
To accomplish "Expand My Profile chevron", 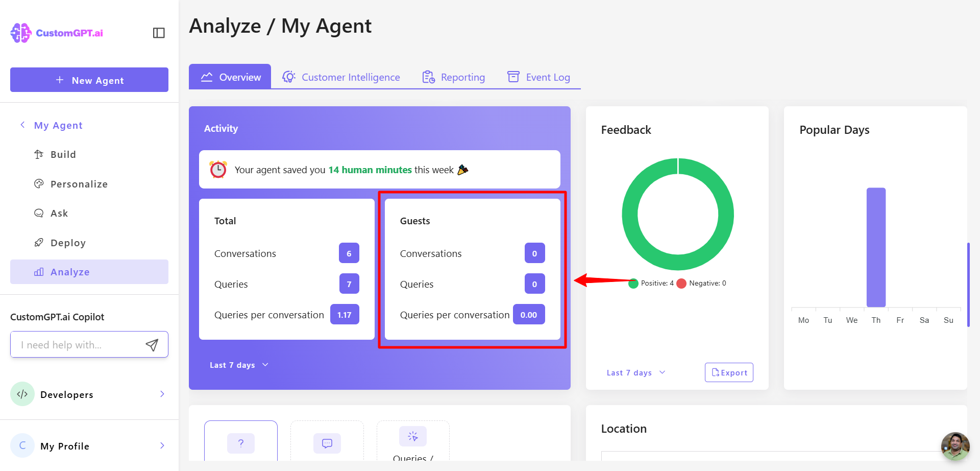I will 162,445.
